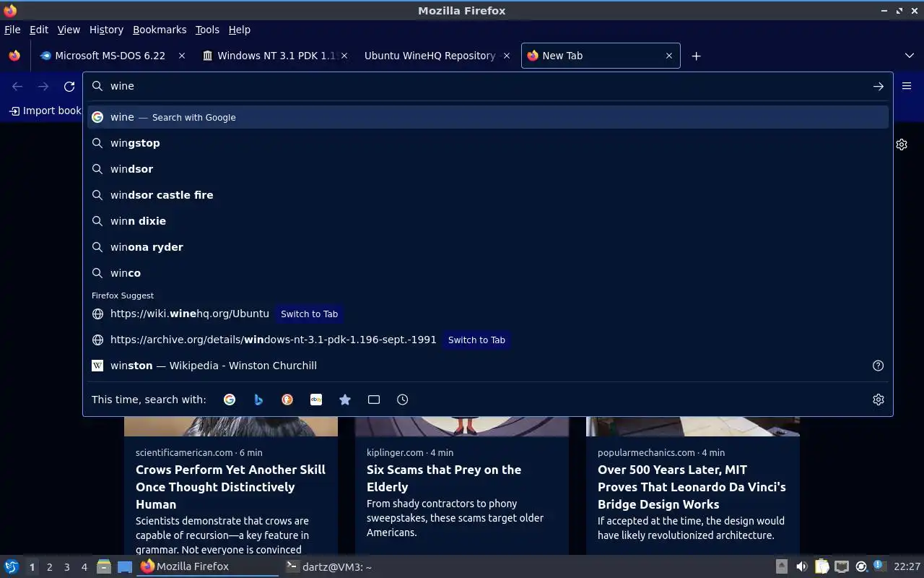Open the Bookmarks menu

point(160,30)
